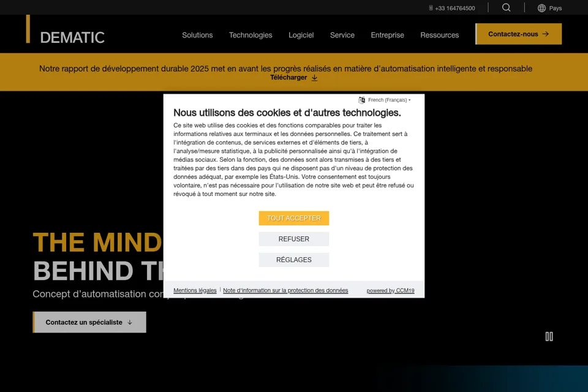Click the phone icon beside +33 164764500

431,8
